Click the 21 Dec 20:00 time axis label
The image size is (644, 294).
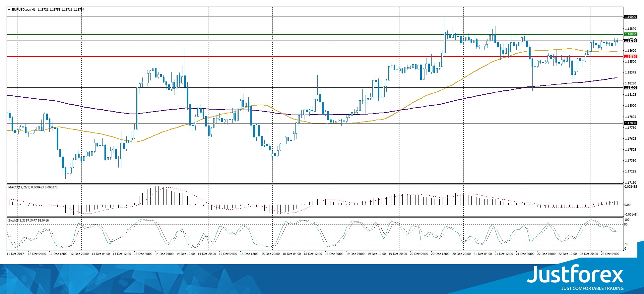(525, 254)
